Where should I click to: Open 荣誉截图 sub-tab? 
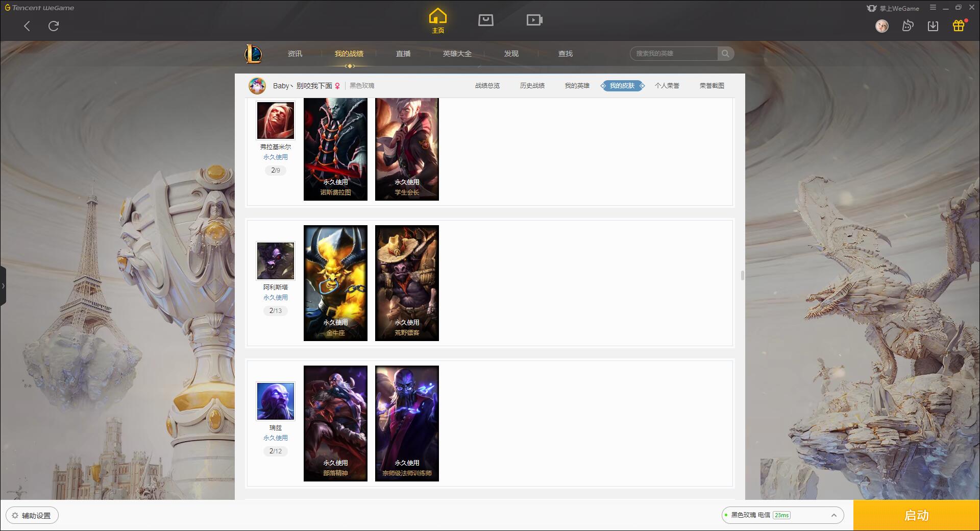point(712,86)
